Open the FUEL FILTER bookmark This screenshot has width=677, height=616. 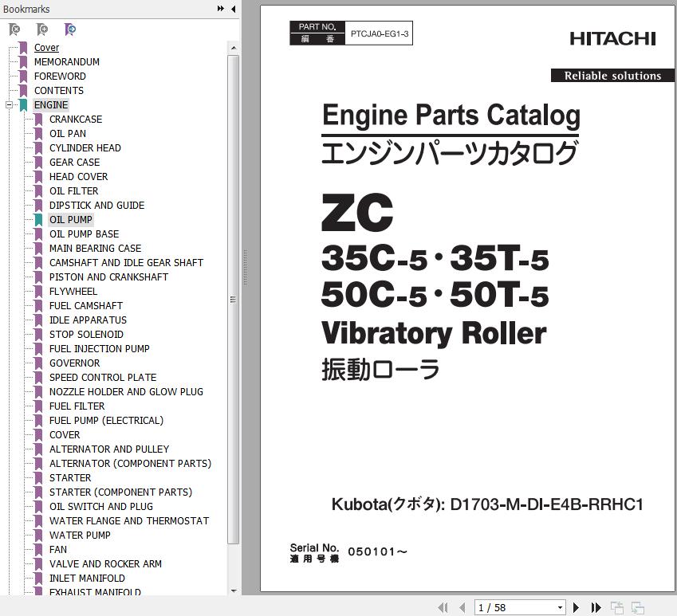(x=77, y=406)
